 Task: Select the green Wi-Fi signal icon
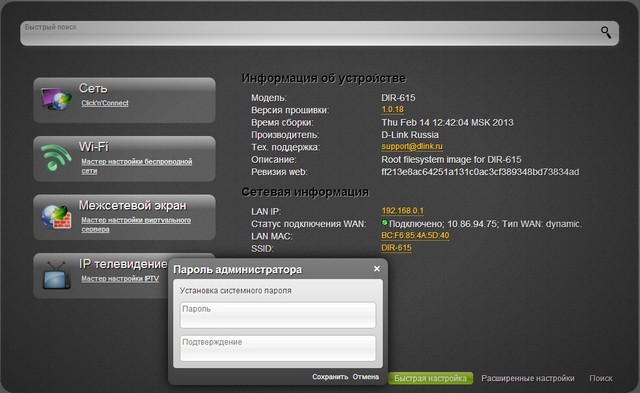[x=56, y=158]
